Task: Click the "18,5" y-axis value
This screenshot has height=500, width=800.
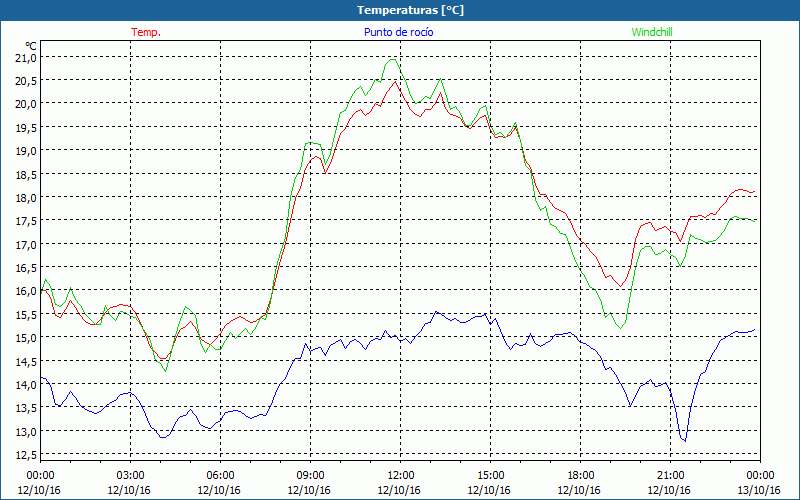Action: 28,174
